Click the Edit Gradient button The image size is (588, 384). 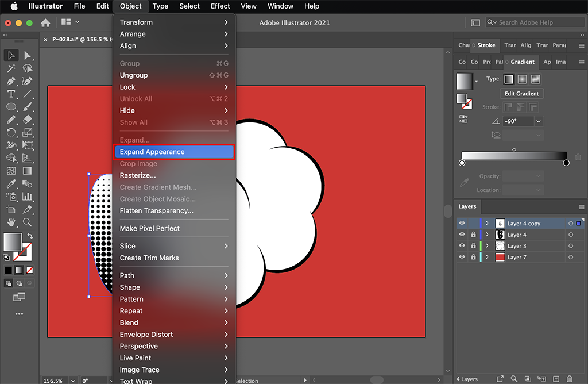521,94
